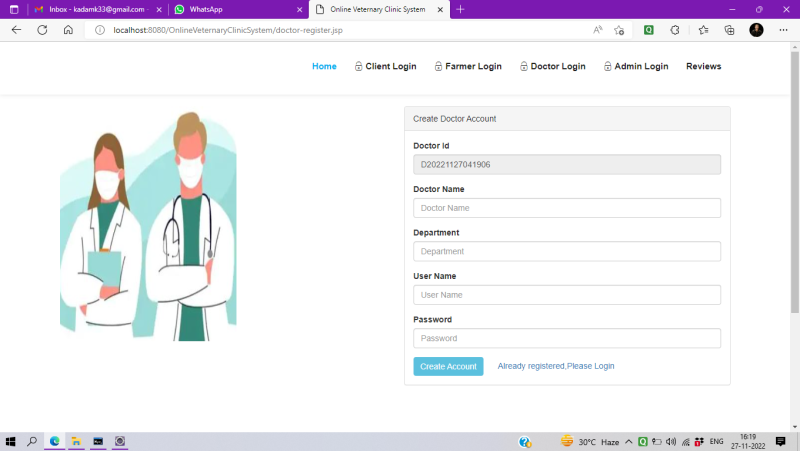Close the Gmail Inbox tab
Screen dimensions: 800x451
159,9
